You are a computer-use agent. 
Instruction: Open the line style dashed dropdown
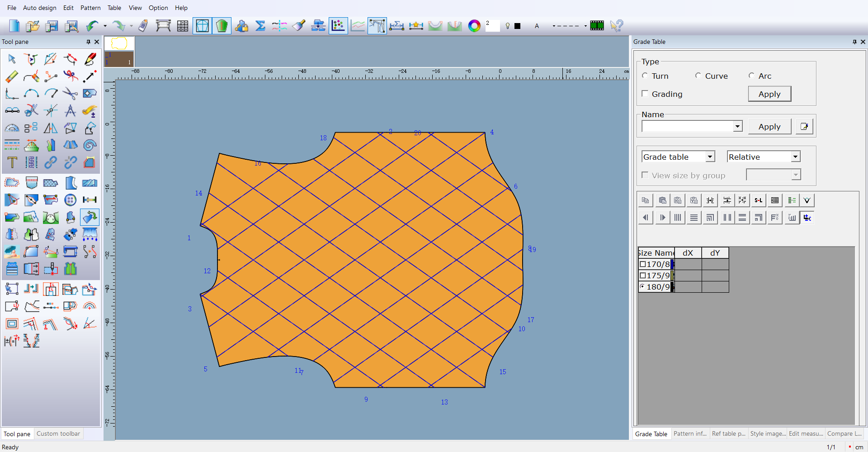click(x=585, y=26)
